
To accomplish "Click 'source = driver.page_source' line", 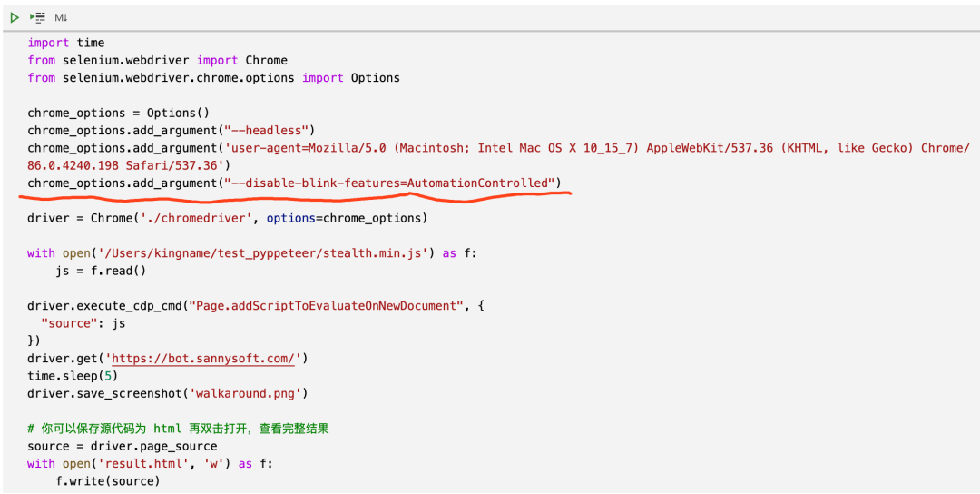I will point(122,447).
